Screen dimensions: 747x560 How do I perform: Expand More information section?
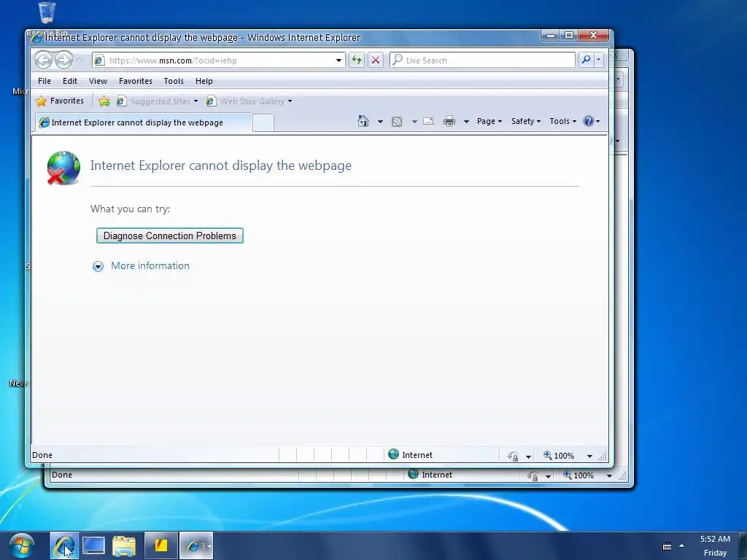coord(98,266)
